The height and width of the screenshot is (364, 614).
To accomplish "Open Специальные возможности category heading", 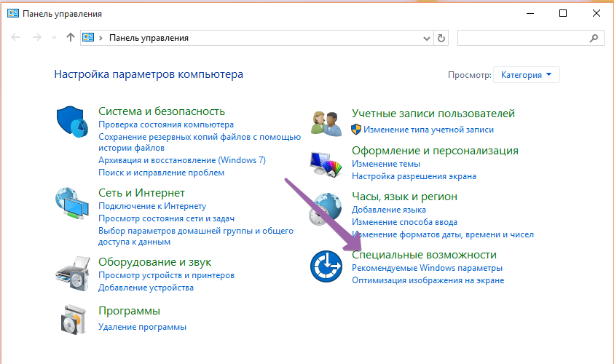I will pyautogui.click(x=424, y=255).
